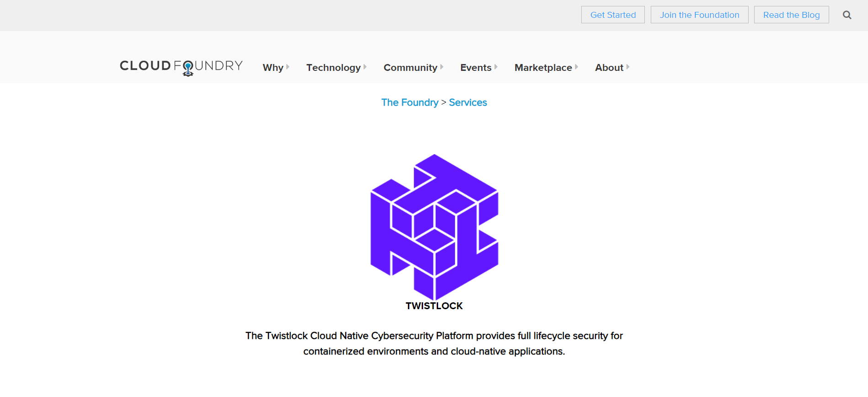
Task: Open the Events menu
Action: coord(476,68)
